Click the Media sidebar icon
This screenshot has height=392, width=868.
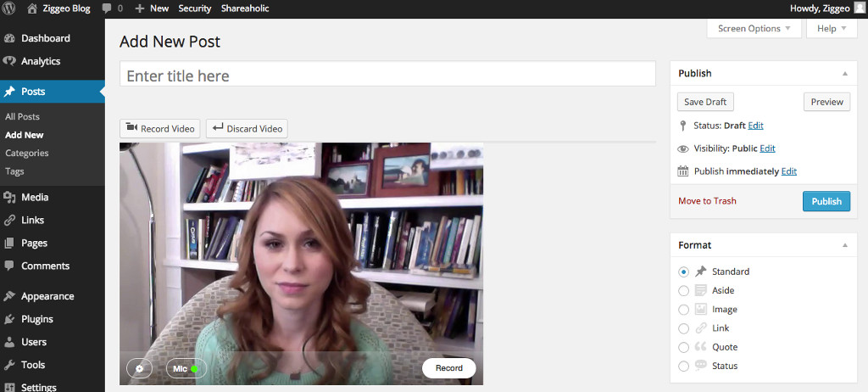coord(8,197)
